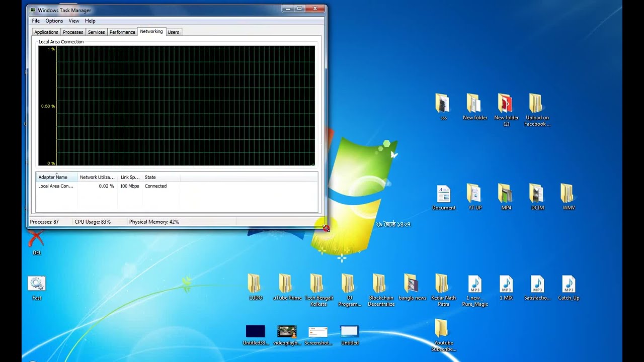The width and height of the screenshot is (644, 362).
Task: Select the Screenshot file thumbnail
Action: tap(318, 335)
